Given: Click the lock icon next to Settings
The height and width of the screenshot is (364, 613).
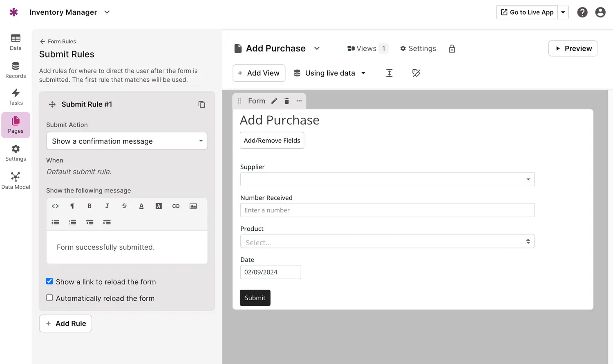Looking at the screenshot, I should (452, 49).
